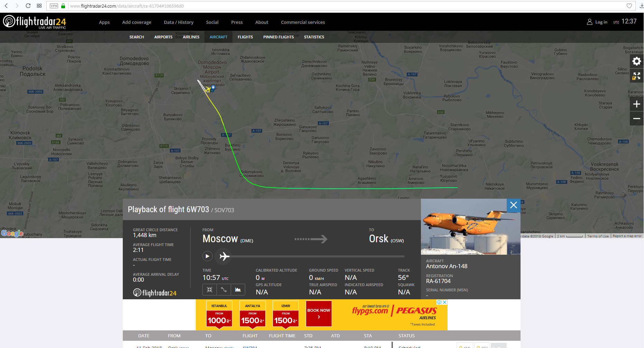Close the flight playback panel

coord(513,205)
